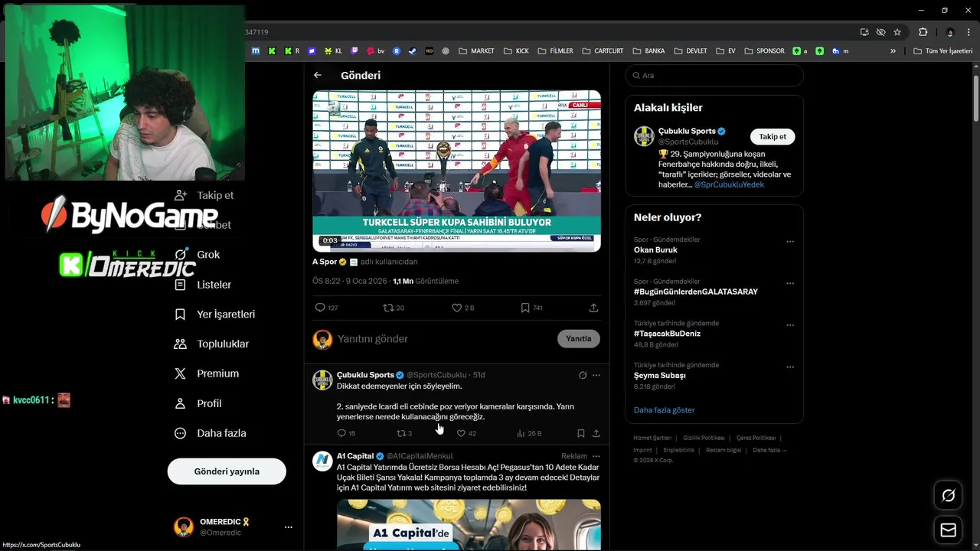Click the Ara search field

pyautogui.click(x=714, y=75)
